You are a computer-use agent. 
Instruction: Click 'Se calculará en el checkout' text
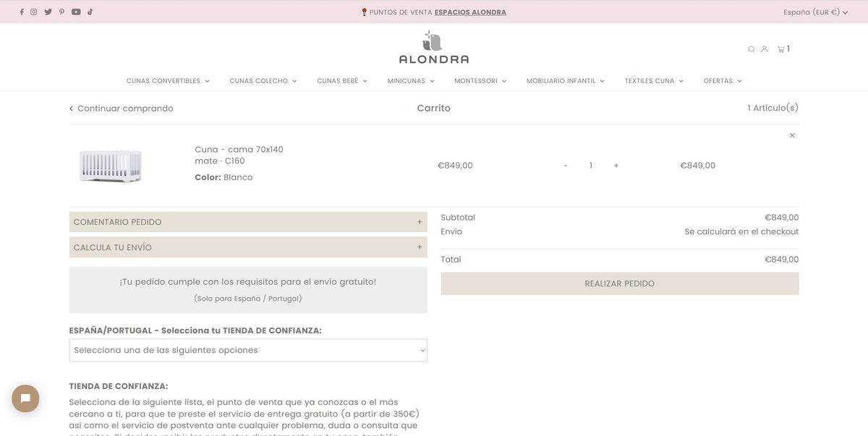click(741, 232)
